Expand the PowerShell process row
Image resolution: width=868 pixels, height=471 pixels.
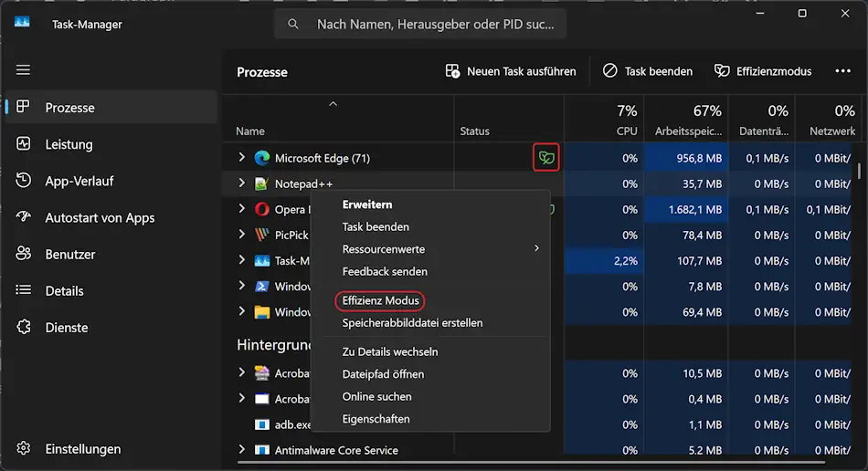tap(241, 286)
